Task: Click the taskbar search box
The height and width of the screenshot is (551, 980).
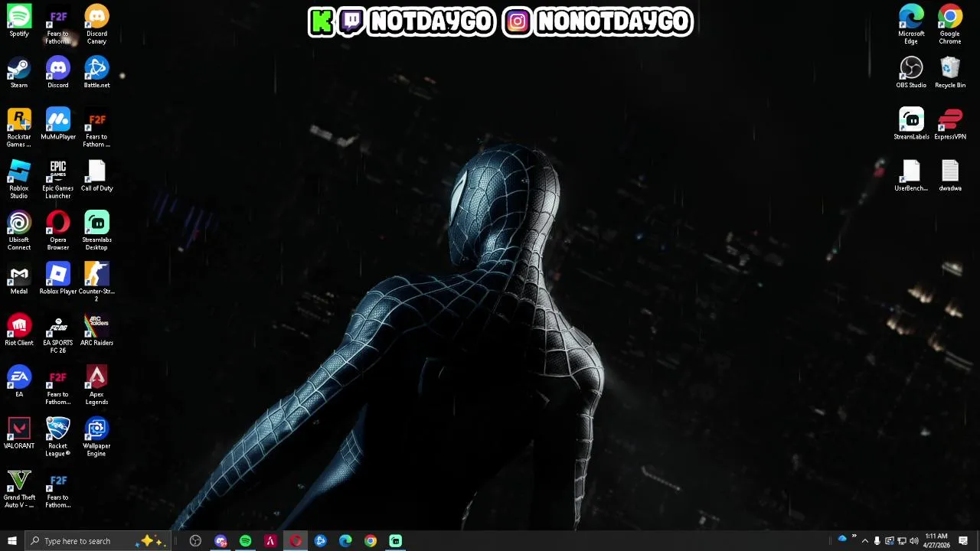Action: 97,541
